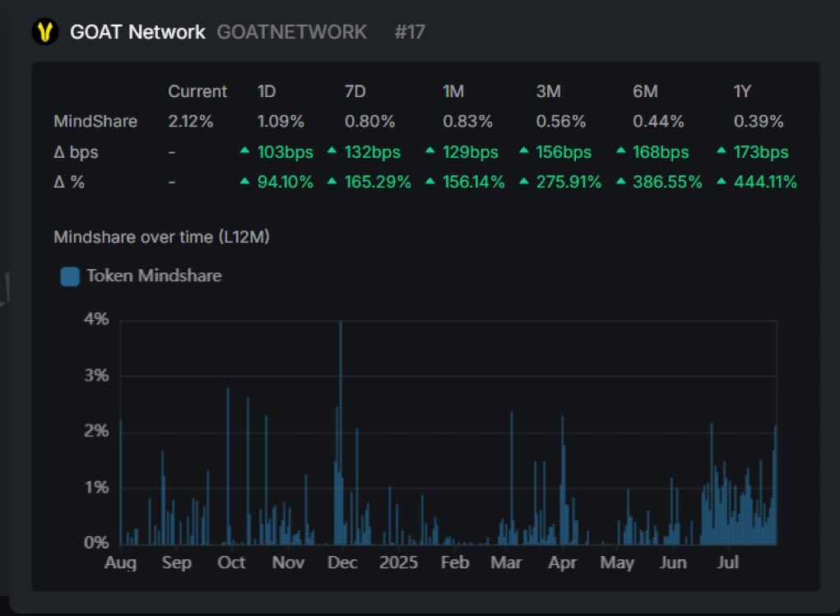Click the 156.14% change value
The width and height of the screenshot is (840, 616).
coord(474,182)
